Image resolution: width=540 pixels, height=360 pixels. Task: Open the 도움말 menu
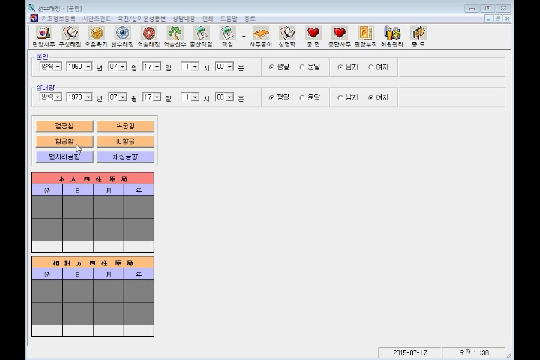(229, 19)
